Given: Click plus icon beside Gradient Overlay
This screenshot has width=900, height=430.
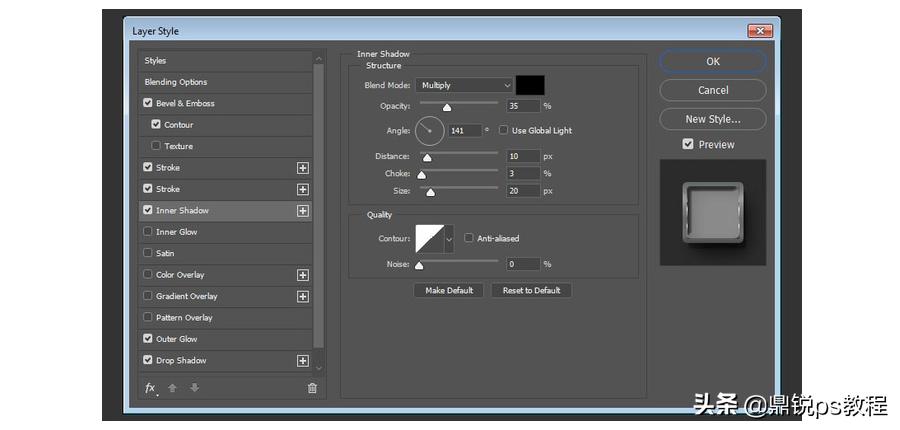Looking at the screenshot, I should coord(302,296).
